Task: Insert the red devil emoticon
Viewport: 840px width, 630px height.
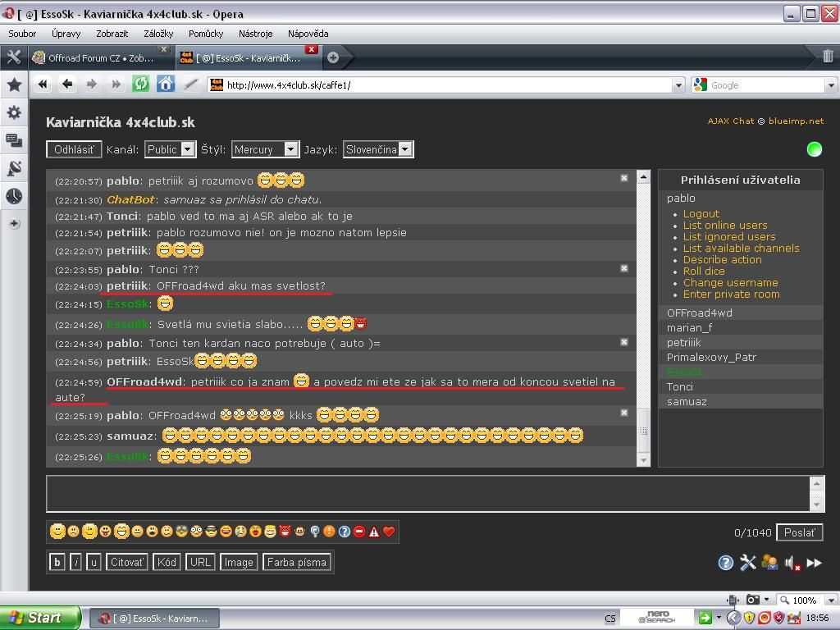Action: pos(285,531)
